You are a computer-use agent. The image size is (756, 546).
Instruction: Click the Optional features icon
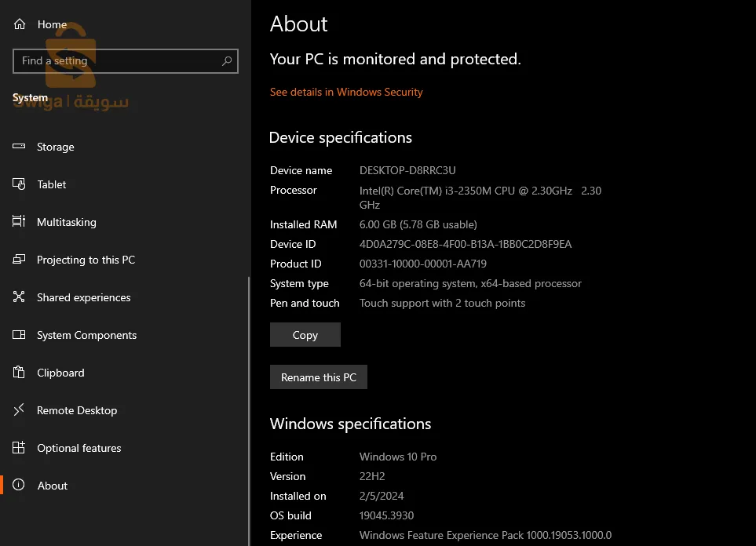[x=20, y=448]
